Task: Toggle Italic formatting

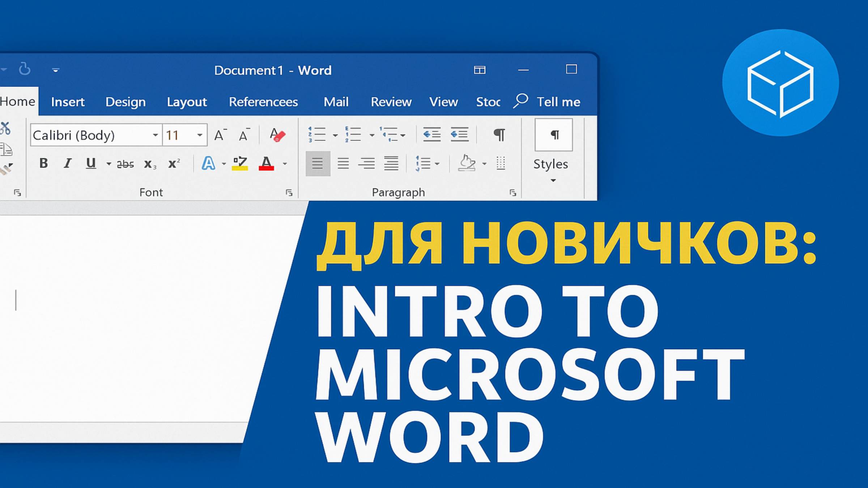Action: [x=67, y=163]
